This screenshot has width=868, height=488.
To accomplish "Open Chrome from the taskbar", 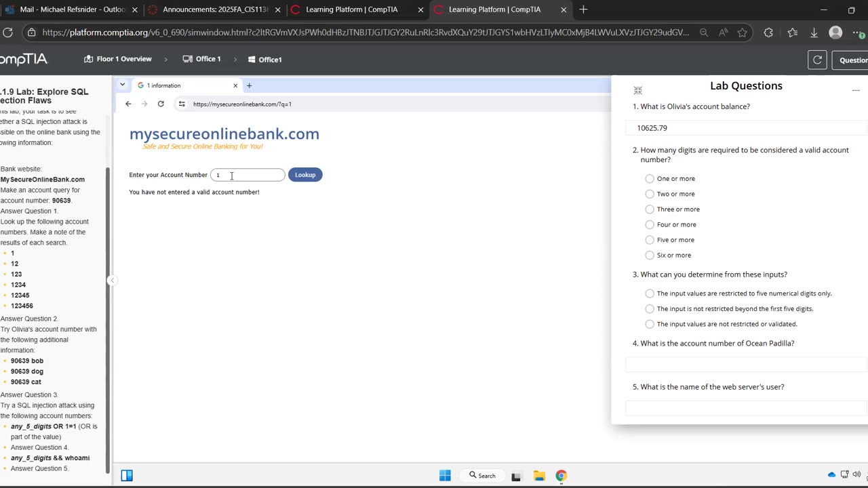I will pyautogui.click(x=561, y=476).
